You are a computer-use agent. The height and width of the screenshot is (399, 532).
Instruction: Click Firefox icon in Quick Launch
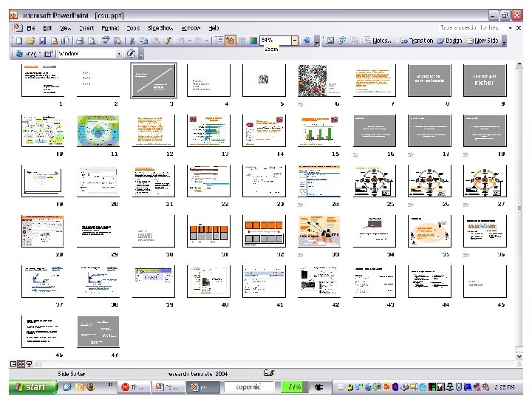click(x=90, y=386)
